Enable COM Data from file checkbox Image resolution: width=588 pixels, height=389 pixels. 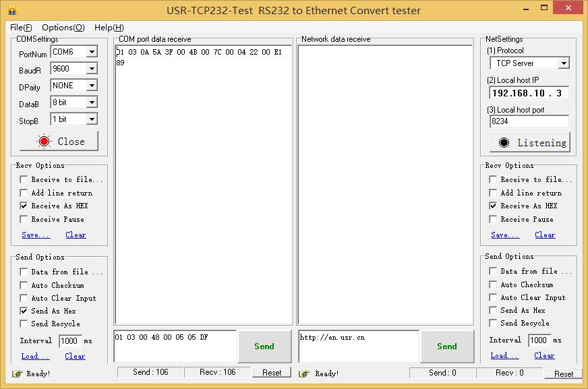click(24, 272)
